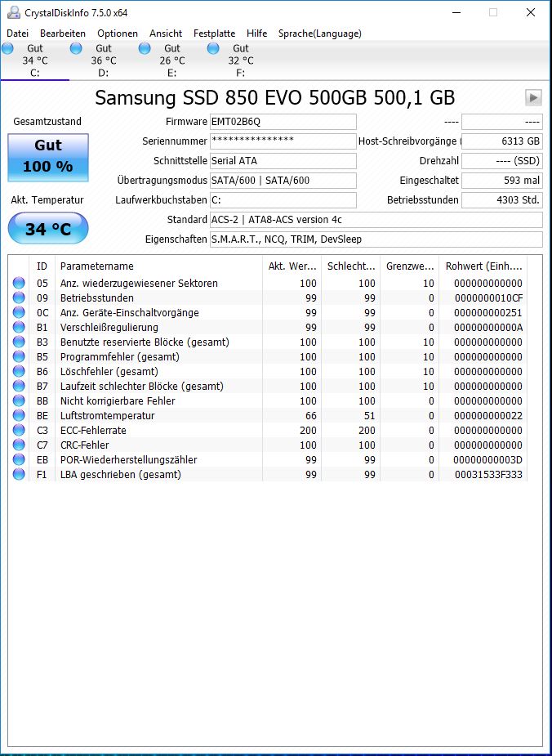The width and height of the screenshot is (552, 756).
Task: Click the Laufwerkbuchstaben field C:
Action: tap(283, 200)
